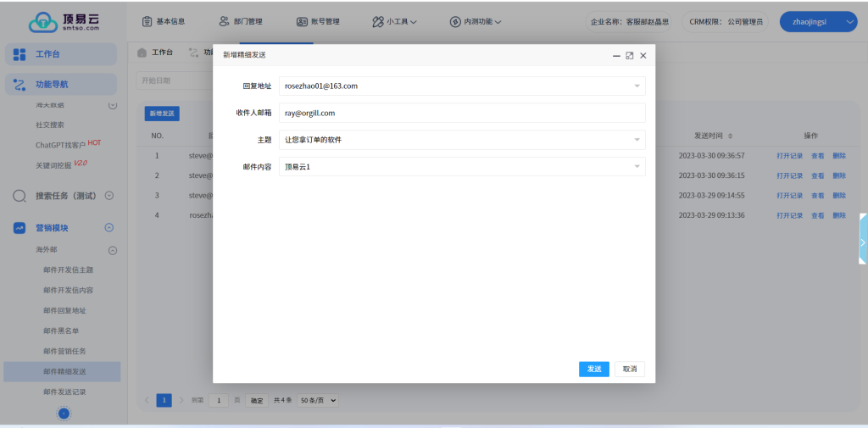Click the magnifier icon beside 搜索任务
Image resolution: width=868 pixels, height=428 pixels.
pyautogui.click(x=20, y=196)
